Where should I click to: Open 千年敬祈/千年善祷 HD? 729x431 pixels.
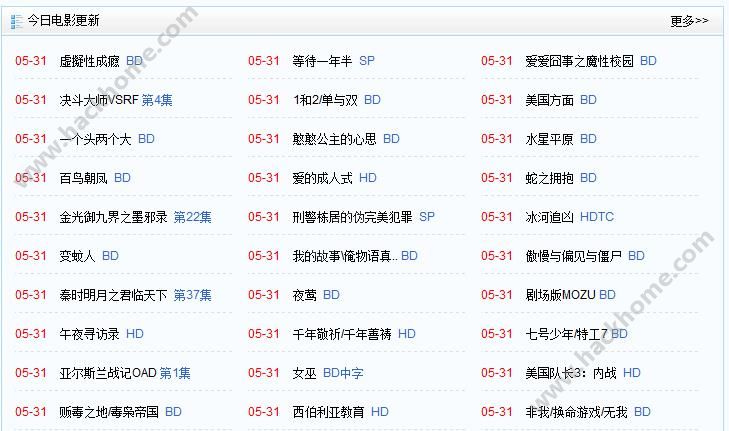(354, 334)
